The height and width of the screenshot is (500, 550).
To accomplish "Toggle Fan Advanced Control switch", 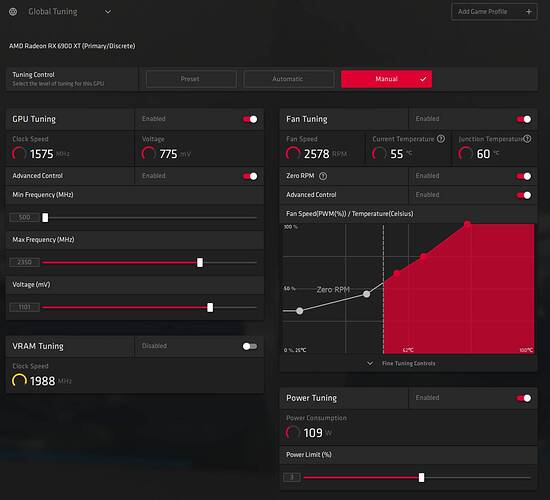I will pos(524,195).
